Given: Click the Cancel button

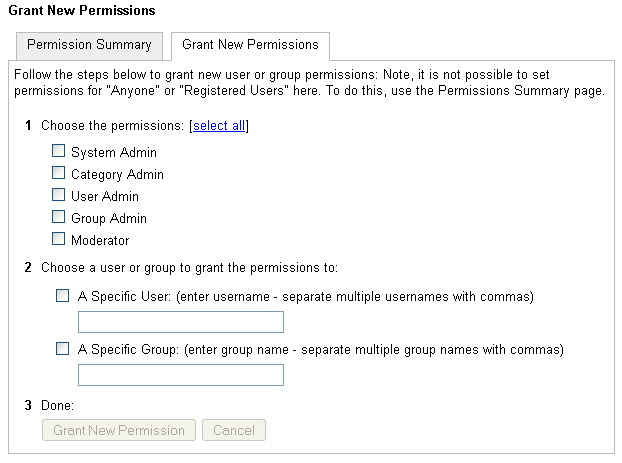Looking at the screenshot, I should (x=234, y=430).
